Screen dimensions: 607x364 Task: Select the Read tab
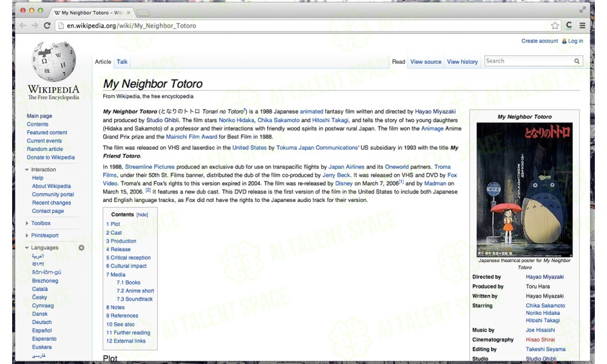[398, 61]
